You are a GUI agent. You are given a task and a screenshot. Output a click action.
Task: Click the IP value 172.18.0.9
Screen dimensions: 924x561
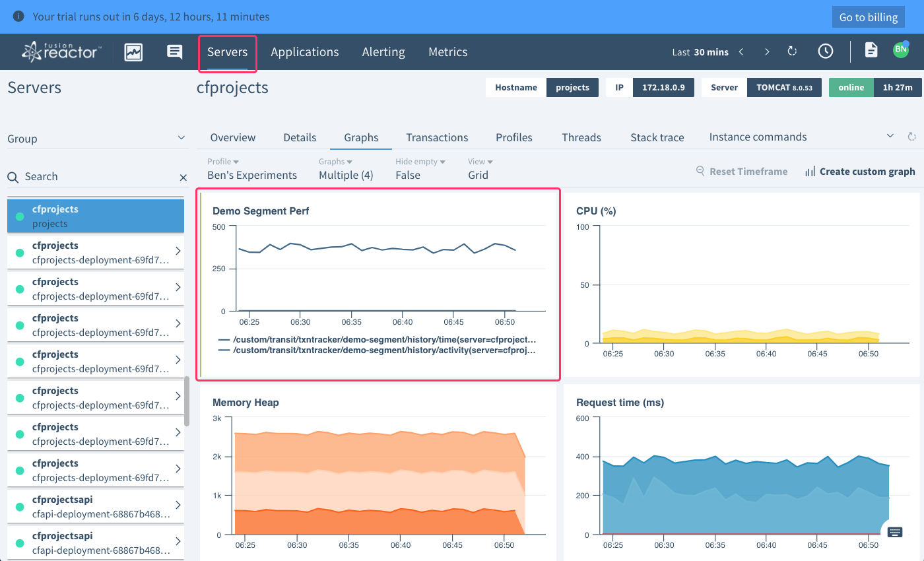pyautogui.click(x=663, y=87)
